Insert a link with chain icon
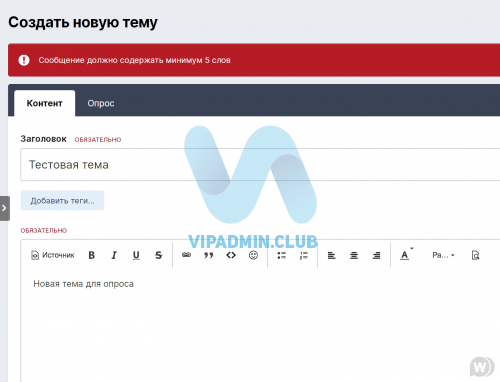 (x=186, y=255)
